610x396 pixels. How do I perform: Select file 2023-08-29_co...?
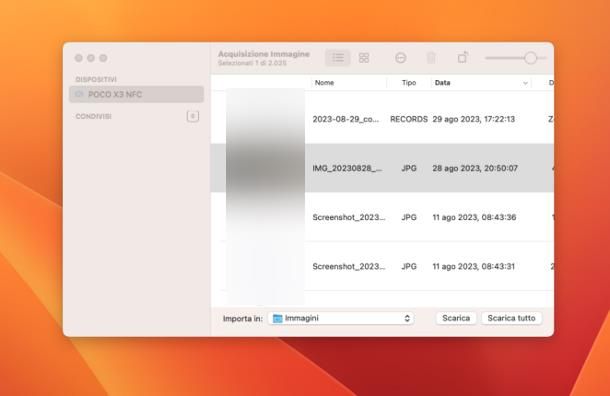[x=345, y=119]
